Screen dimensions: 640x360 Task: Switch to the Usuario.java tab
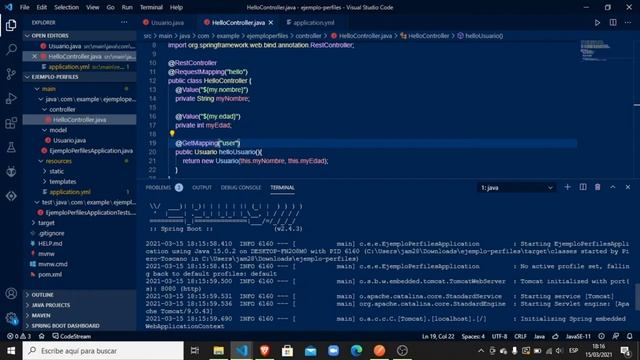point(167,23)
